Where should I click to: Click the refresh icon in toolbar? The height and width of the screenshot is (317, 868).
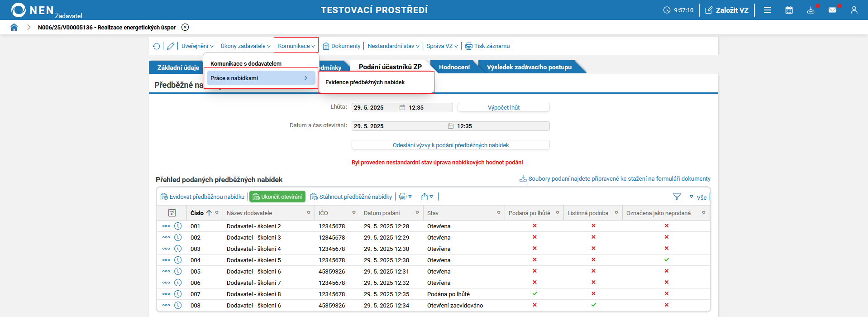pyautogui.click(x=157, y=46)
